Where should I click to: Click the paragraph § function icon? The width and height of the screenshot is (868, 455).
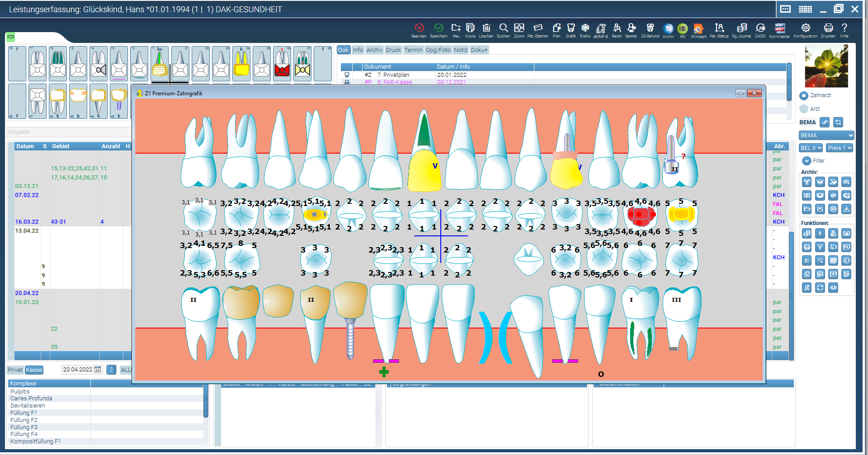coord(820,233)
